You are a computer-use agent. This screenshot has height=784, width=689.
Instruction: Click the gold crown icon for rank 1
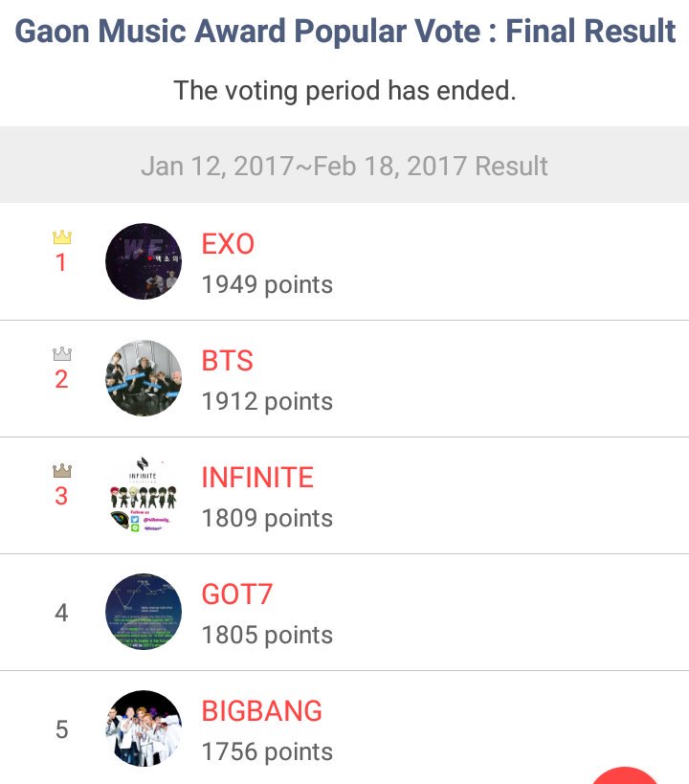click(62, 237)
